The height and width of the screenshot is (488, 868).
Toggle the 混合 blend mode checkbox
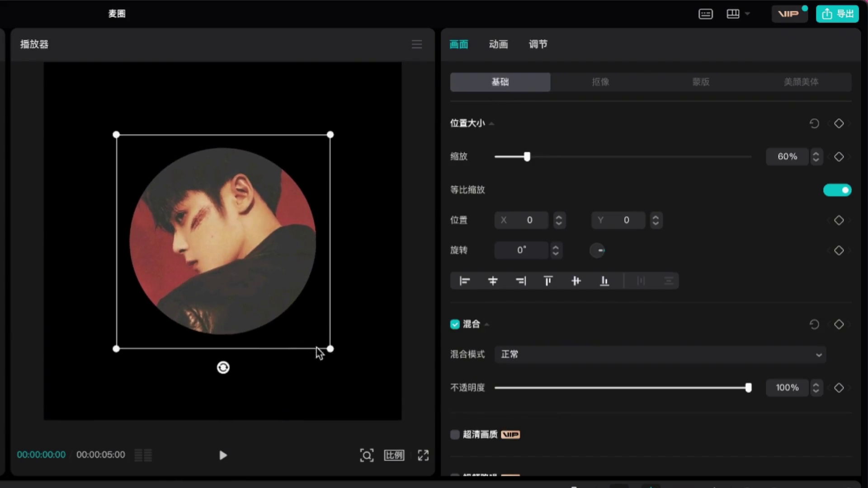click(x=454, y=324)
